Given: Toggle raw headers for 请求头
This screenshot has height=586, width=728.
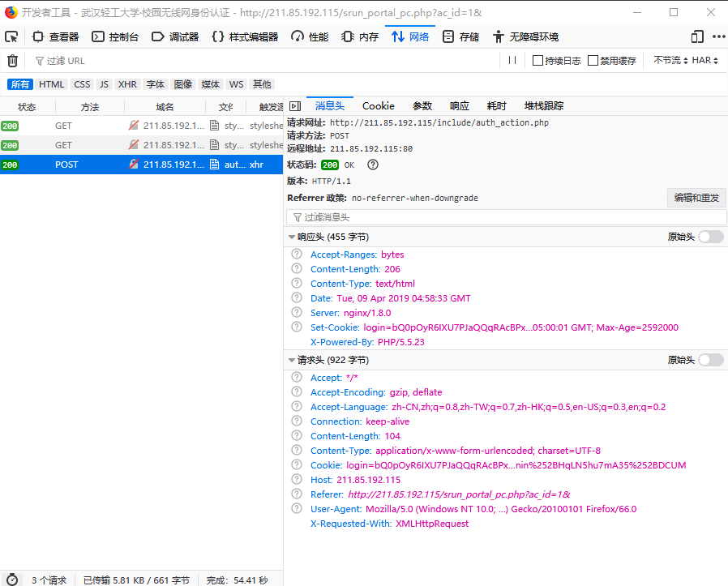Looking at the screenshot, I should coord(710,360).
